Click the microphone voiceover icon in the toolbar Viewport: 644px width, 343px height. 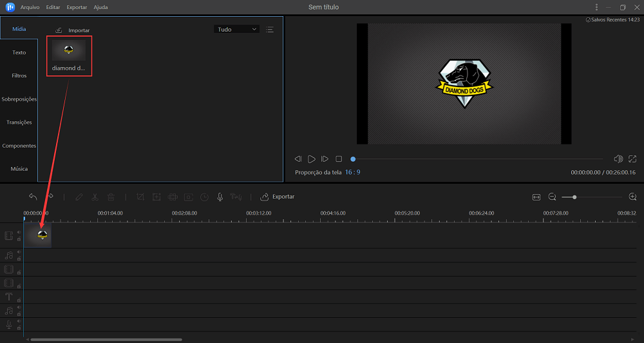[x=220, y=197]
